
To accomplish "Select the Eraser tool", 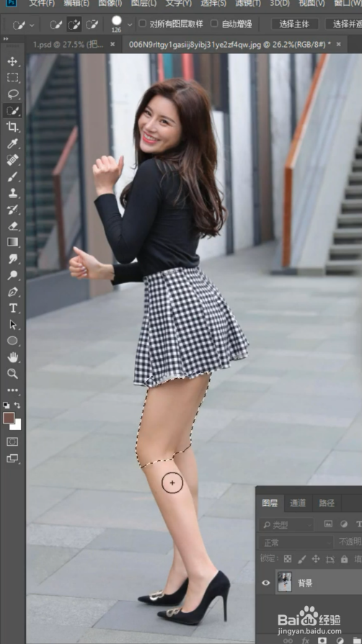I will tap(13, 226).
